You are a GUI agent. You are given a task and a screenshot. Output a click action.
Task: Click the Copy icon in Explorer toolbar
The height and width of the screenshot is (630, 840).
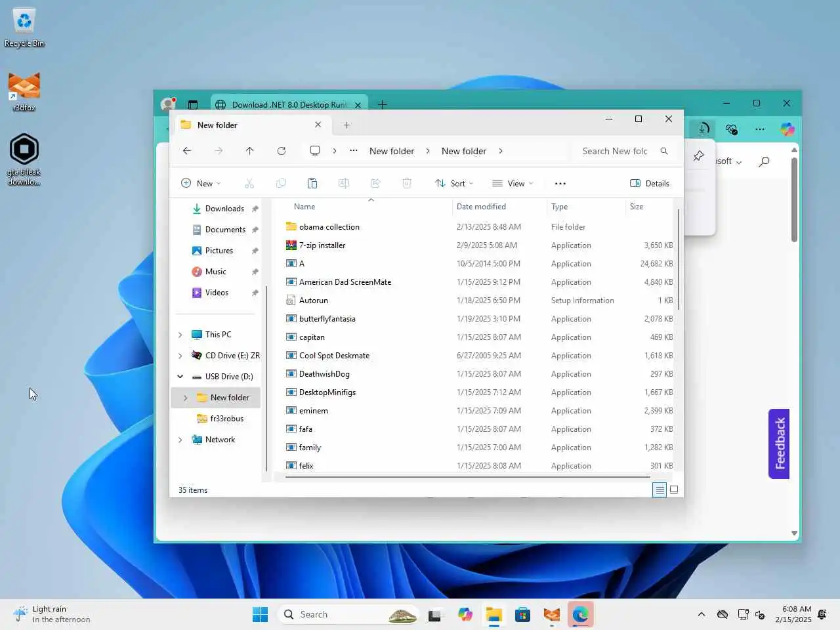pyautogui.click(x=281, y=183)
